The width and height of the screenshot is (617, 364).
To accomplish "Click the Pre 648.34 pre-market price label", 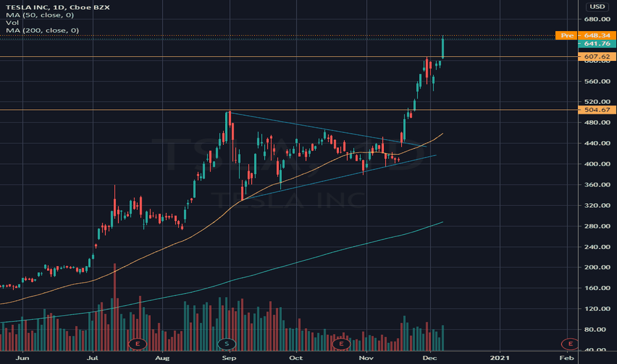I will click(x=585, y=36).
